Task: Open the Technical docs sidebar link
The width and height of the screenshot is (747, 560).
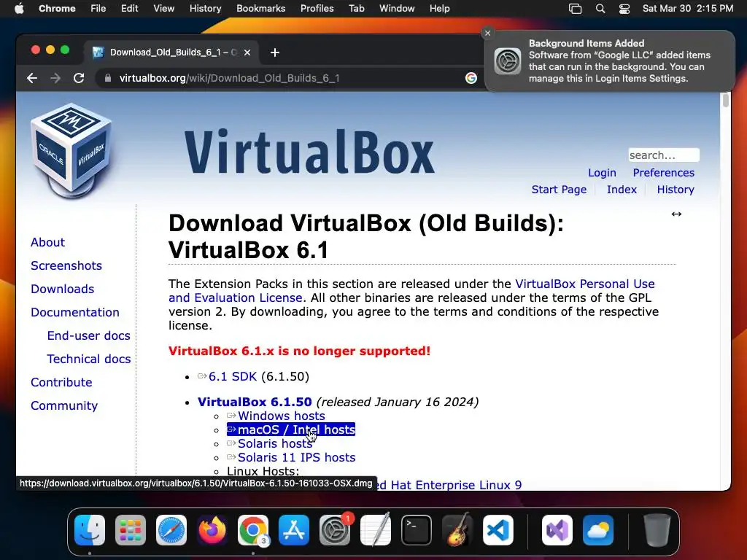Action: tap(88, 359)
